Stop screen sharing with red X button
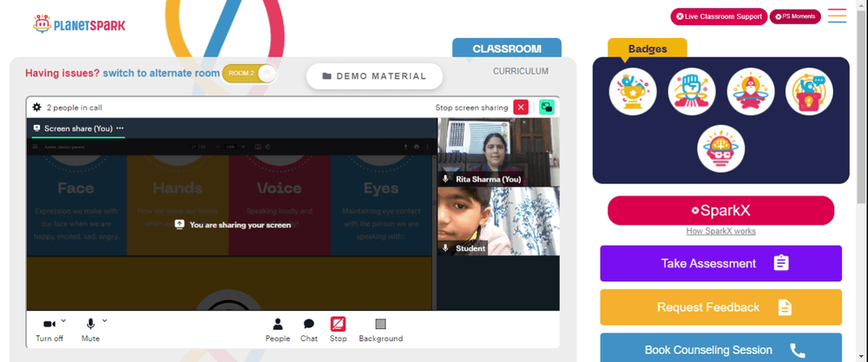 (x=521, y=108)
